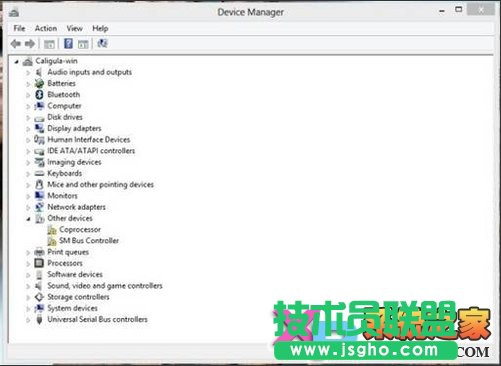This screenshot has height=366, width=501.
Task: Click the Disk drives icon
Action: (x=39, y=118)
